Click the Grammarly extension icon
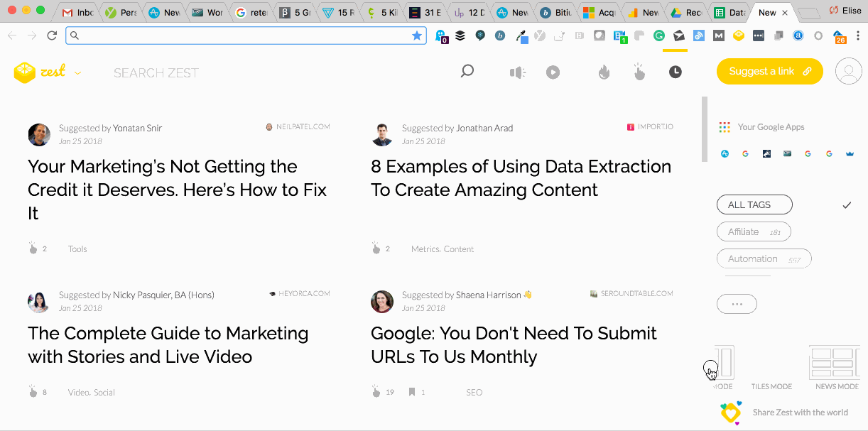This screenshot has height=431, width=868. (658, 36)
